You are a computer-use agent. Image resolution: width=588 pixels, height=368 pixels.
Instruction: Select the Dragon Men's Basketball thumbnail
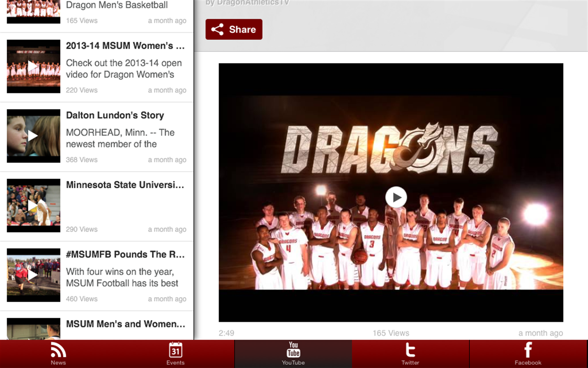[33, 10]
